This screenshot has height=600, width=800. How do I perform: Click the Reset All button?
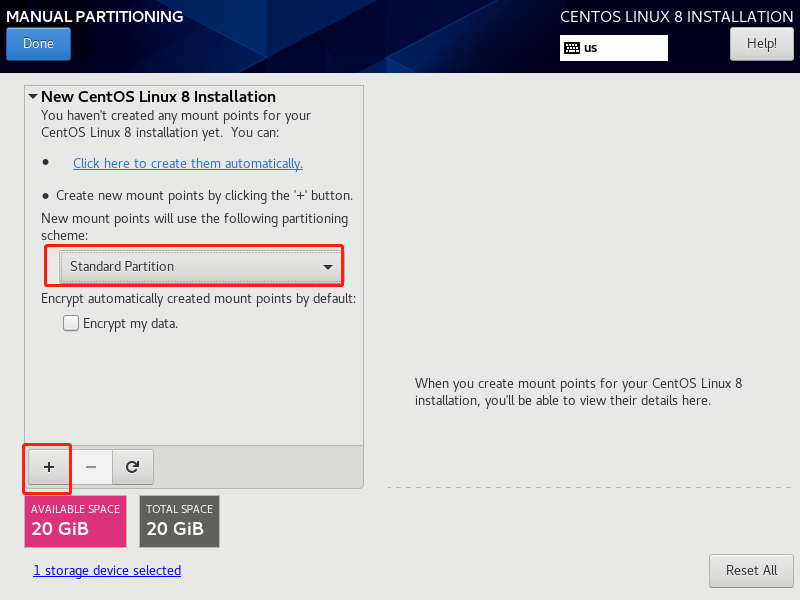click(x=751, y=570)
